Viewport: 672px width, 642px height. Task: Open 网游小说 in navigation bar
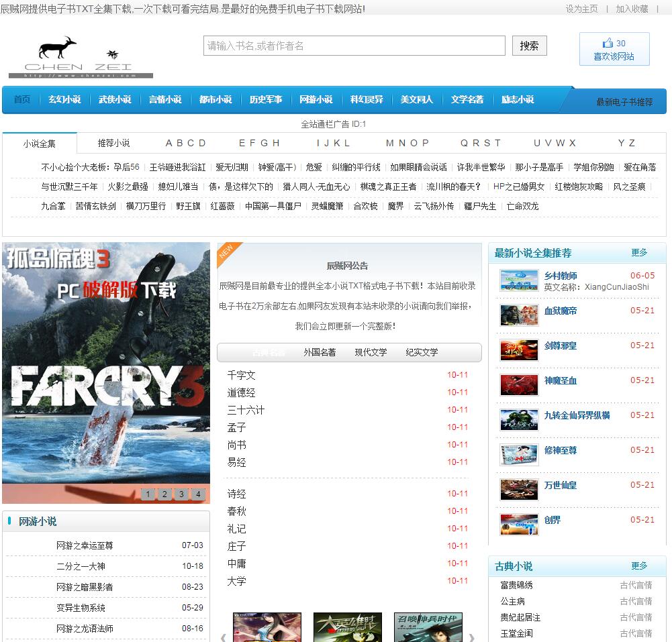click(x=316, y=99)
